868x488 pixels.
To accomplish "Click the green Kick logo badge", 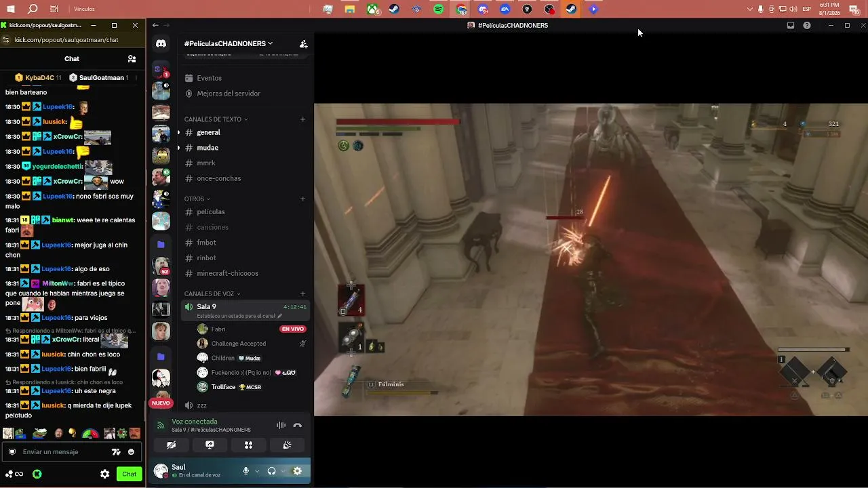I will click(x=37, y=474).
